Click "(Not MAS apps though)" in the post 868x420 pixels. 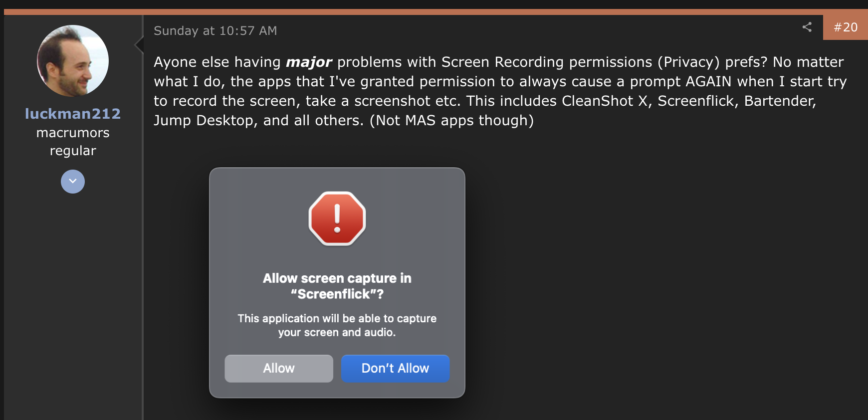click(451, 121)
